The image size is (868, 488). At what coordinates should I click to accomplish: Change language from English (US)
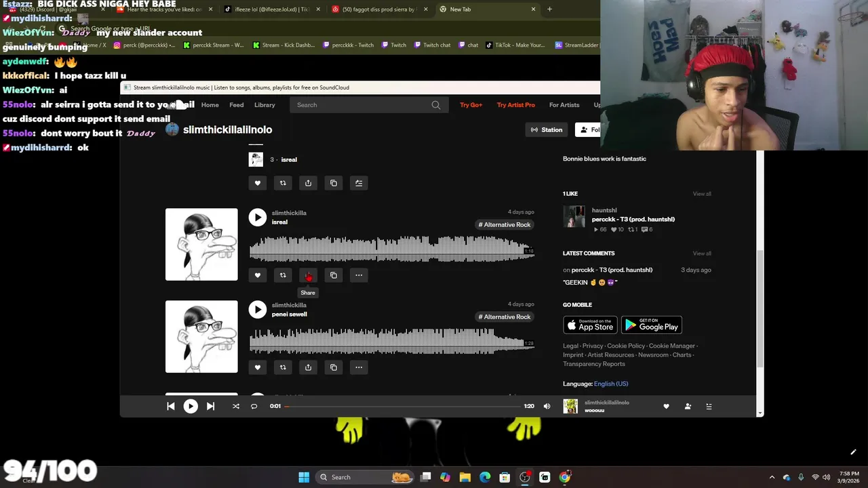611,384
